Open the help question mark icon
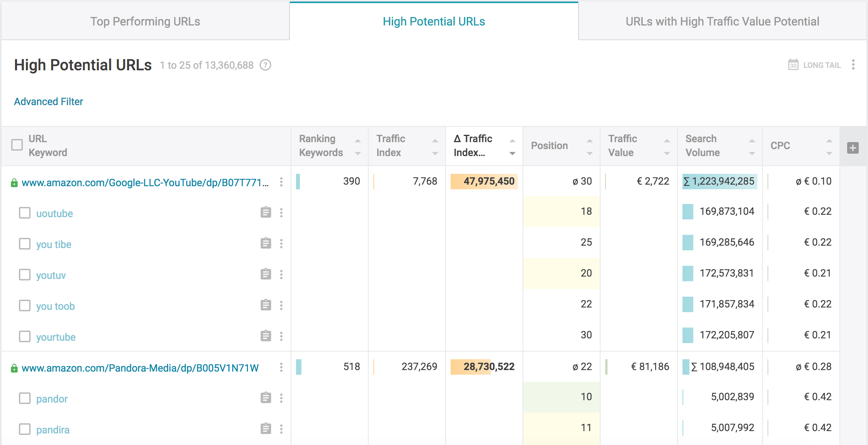Viewport: 868px width, 445px height. click(x=266, y=65)
